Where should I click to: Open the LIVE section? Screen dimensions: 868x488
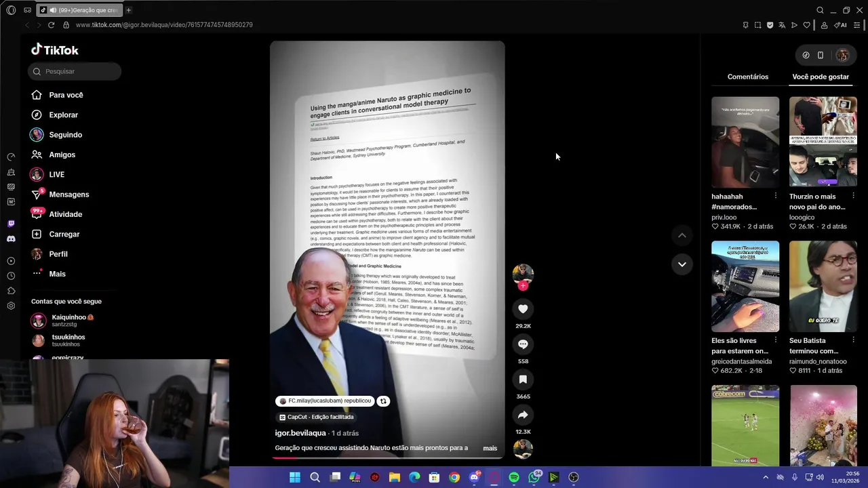[x=47, y=174]
